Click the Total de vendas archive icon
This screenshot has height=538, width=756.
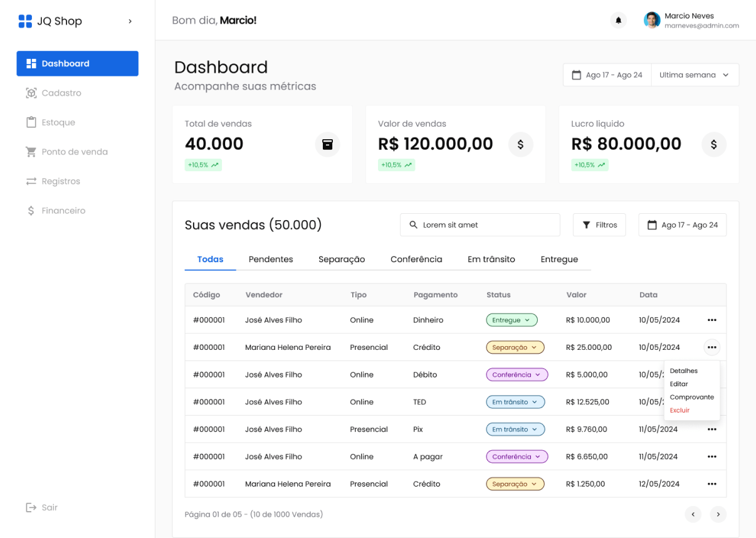[327, 144]
